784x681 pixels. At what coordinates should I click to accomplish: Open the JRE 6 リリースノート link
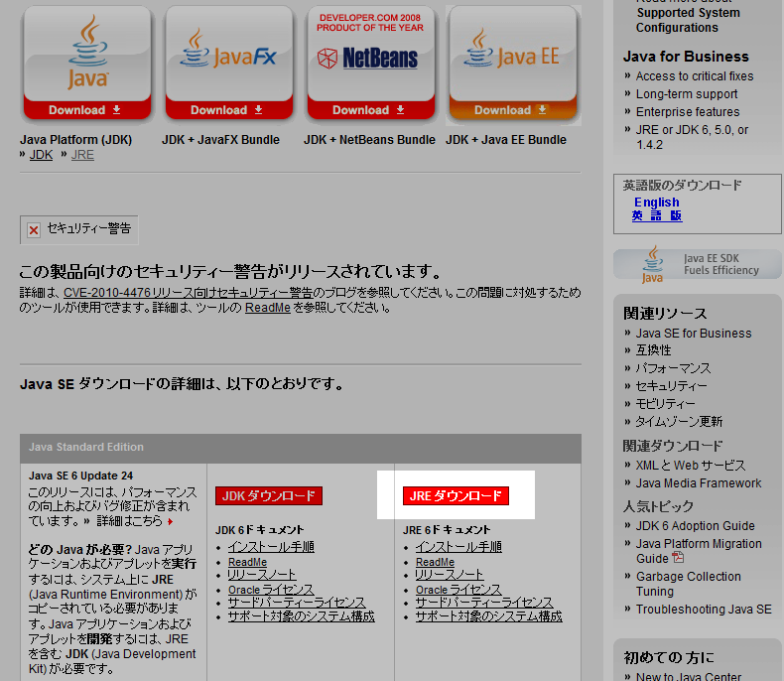click(449, 575)
